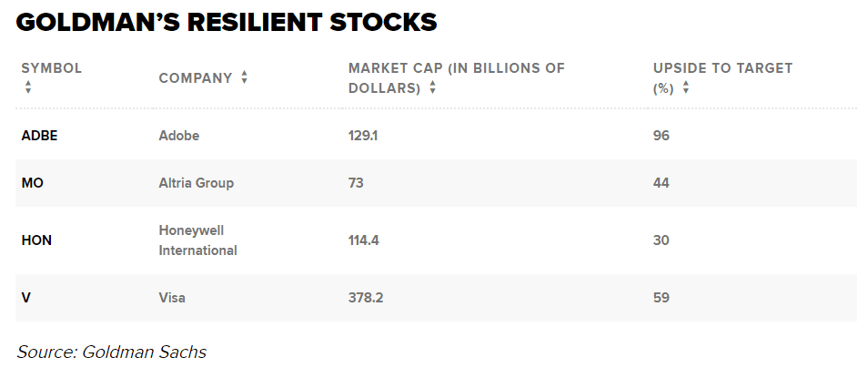Click the Upside to Target sort arrows
Screen dimensions: 868x378
pos(685,88)
